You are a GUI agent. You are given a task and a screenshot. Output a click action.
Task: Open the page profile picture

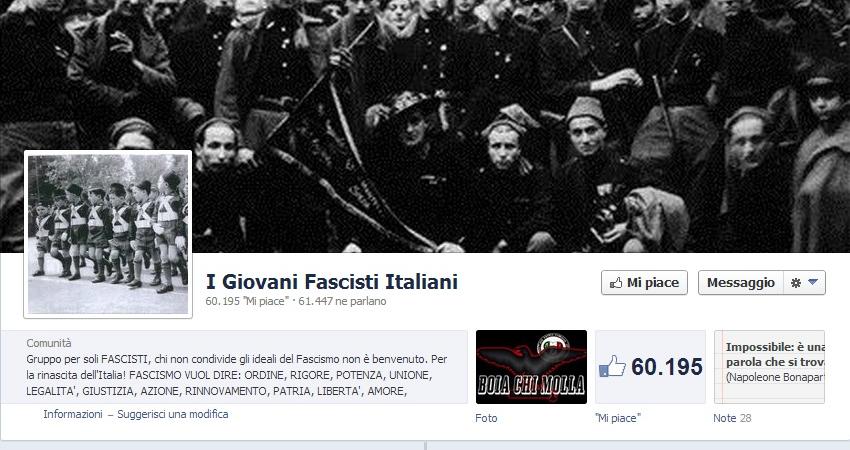click(x=108, y=234)
